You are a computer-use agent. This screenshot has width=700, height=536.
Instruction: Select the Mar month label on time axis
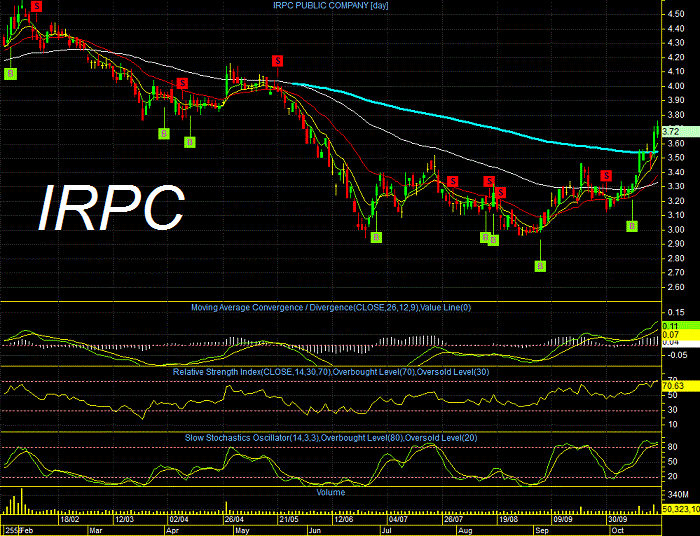(96, 531)
